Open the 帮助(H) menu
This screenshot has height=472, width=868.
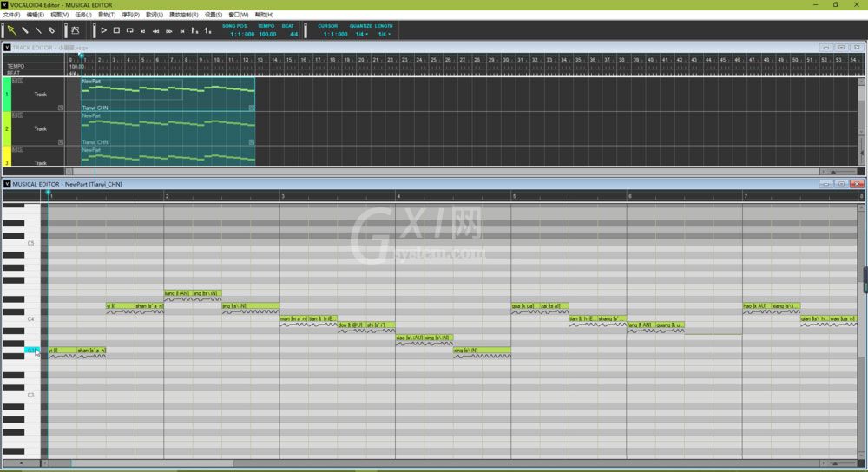tap(264, 15)
